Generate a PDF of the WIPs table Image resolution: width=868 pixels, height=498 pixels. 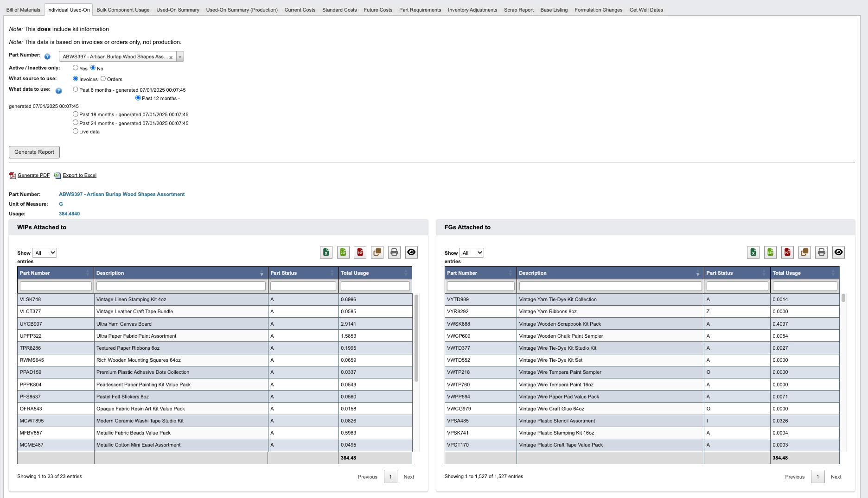pos(360,252)
